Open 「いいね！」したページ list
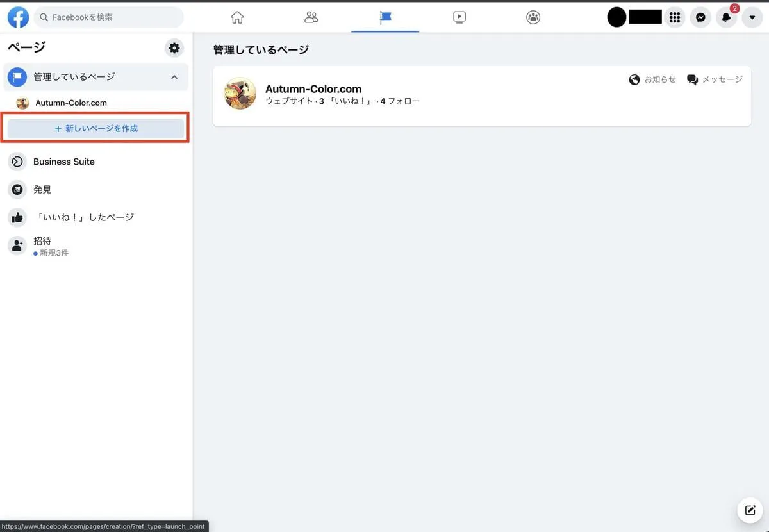This screenshot has height=532, width=769. point(83,217)
